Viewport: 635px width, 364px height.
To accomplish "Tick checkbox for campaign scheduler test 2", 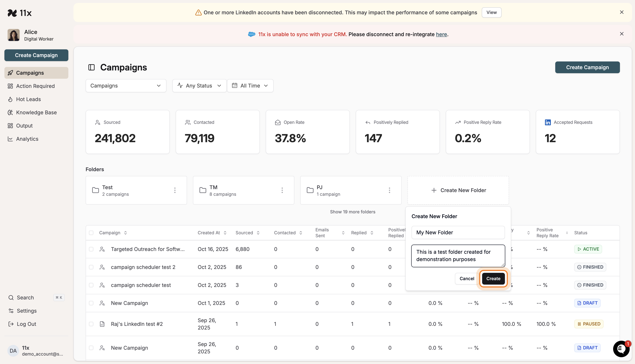I will (91, 267).
